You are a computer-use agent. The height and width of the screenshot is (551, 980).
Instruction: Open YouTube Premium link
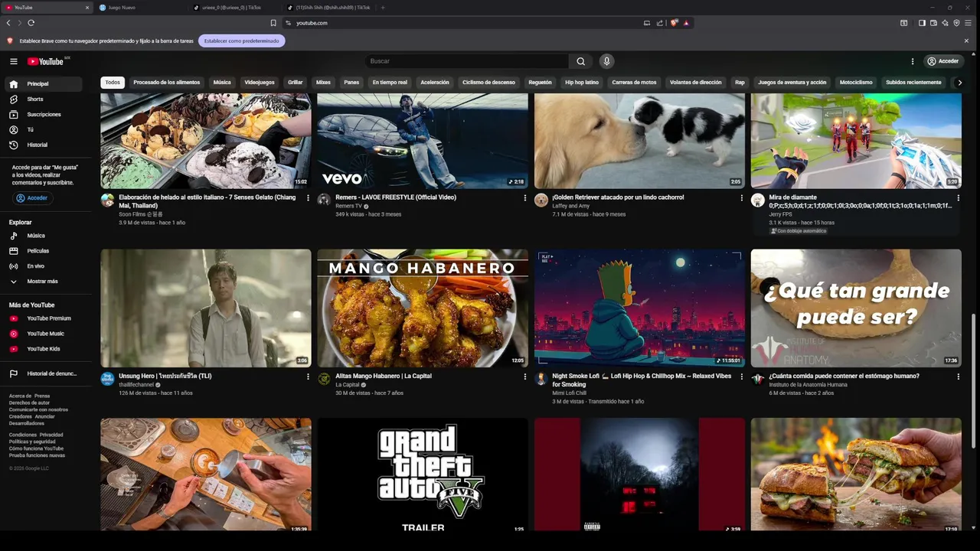(44, 318)
